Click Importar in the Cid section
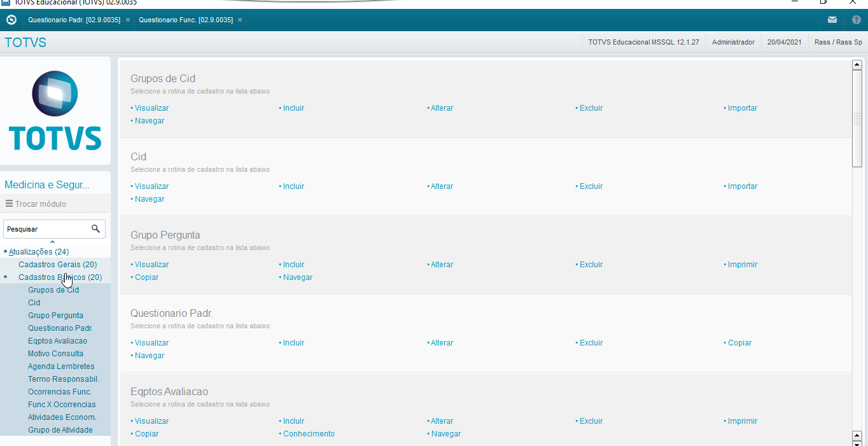The width and height of the screenshot is (868, 446). (742, 186)
